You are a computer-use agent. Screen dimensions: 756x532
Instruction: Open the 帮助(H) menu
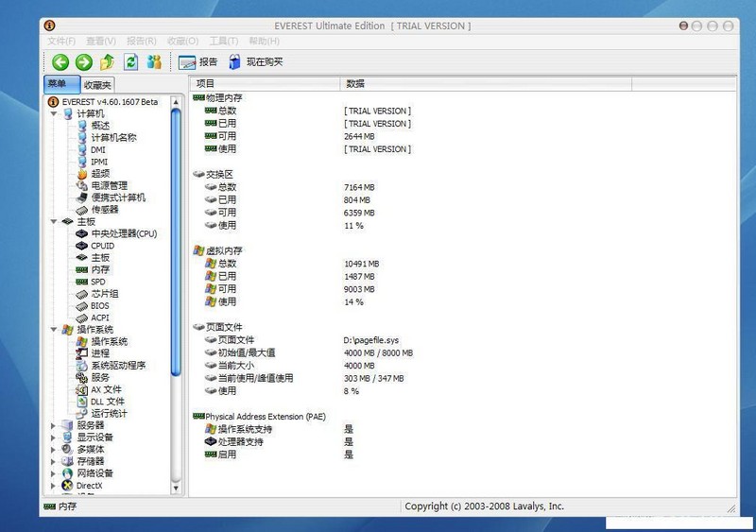point(265,41)
